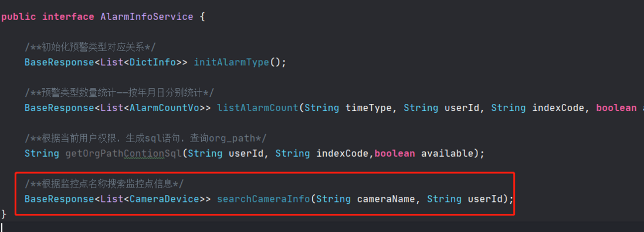Click the comment mentioning org_path

[x=146, y=139]
